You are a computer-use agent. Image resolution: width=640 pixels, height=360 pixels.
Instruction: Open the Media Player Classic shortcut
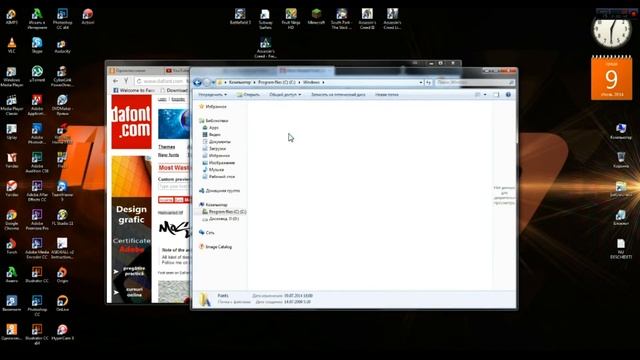11,105
